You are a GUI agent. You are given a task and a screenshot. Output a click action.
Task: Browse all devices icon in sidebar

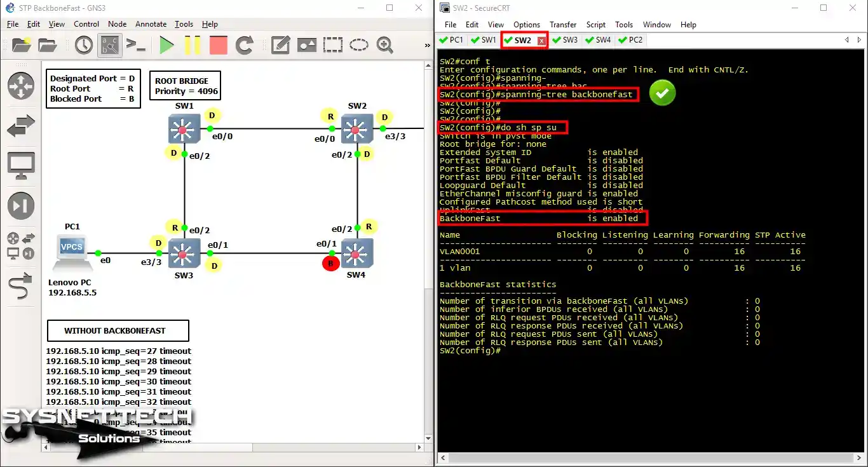click(x=21, y=247)
